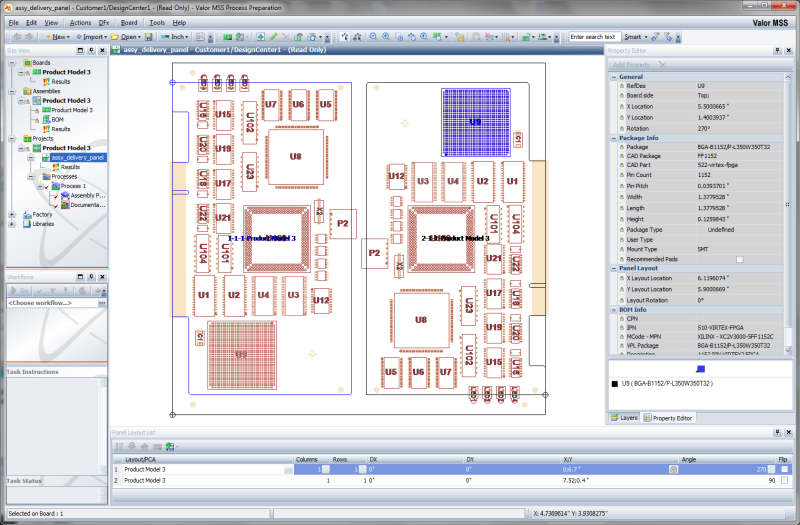Click the row 1 Layout/PCA browse button

288,470
